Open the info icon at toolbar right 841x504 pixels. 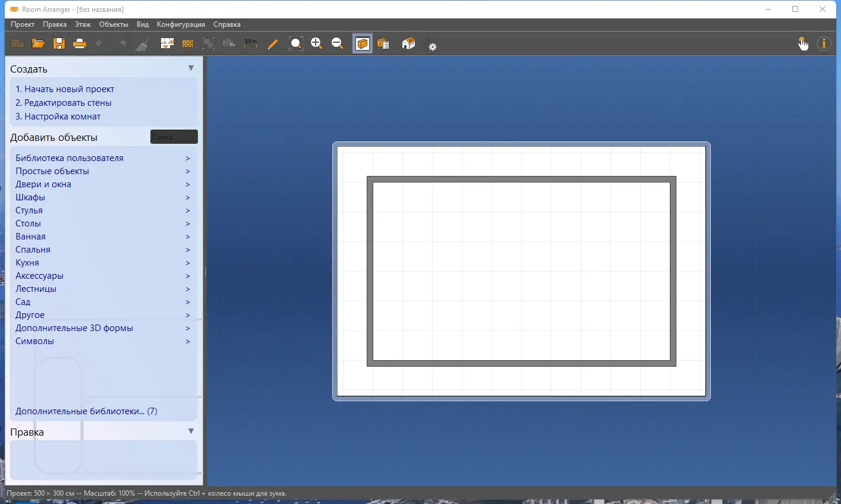(x=824, y=44)
